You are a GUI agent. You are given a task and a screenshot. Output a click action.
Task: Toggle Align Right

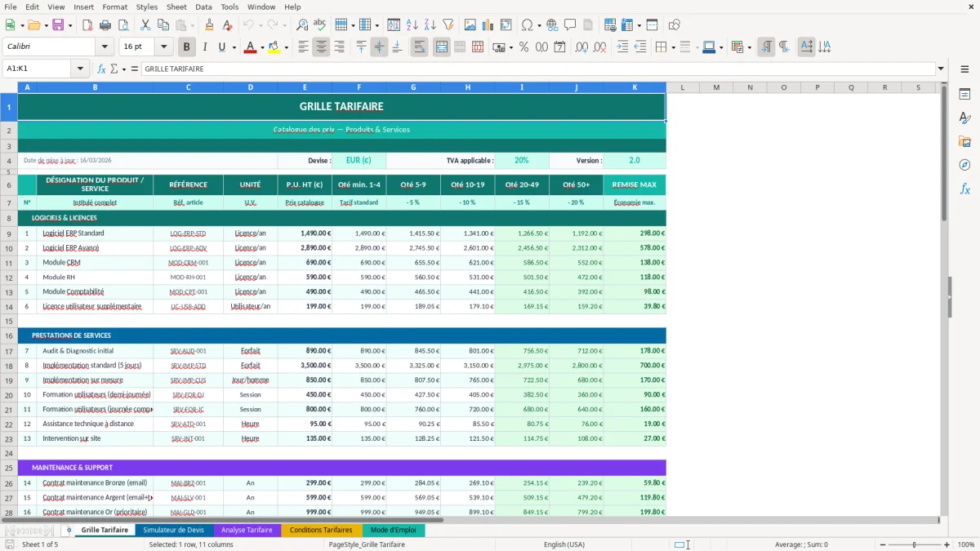pos(339,47)
